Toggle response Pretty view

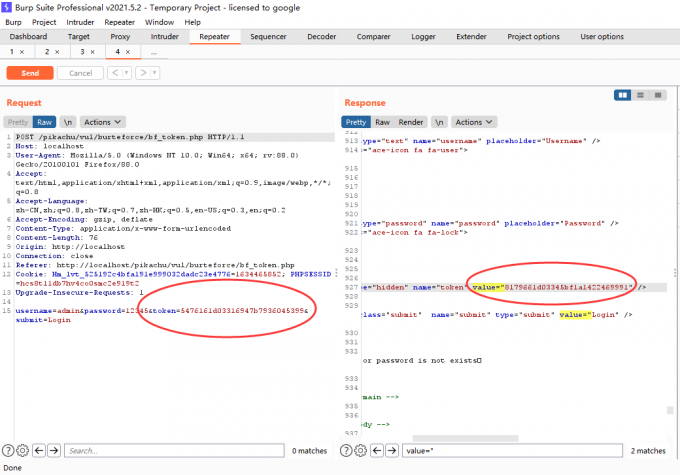356,122
